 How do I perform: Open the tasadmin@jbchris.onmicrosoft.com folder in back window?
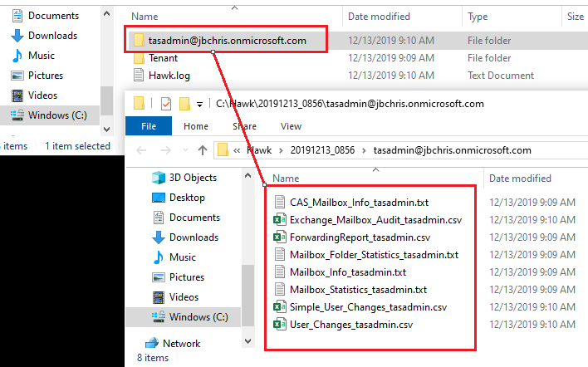(227, 40)
